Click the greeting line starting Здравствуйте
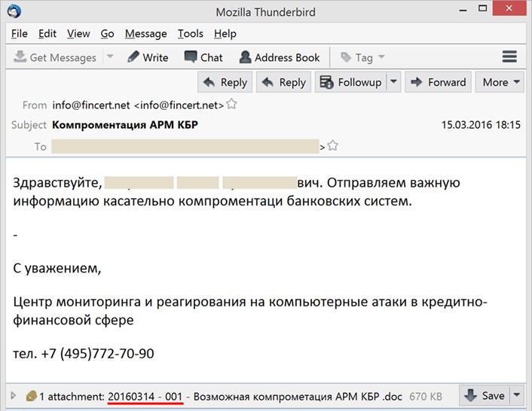The width and height of the screenshot is (532, 411). point(236,183)
